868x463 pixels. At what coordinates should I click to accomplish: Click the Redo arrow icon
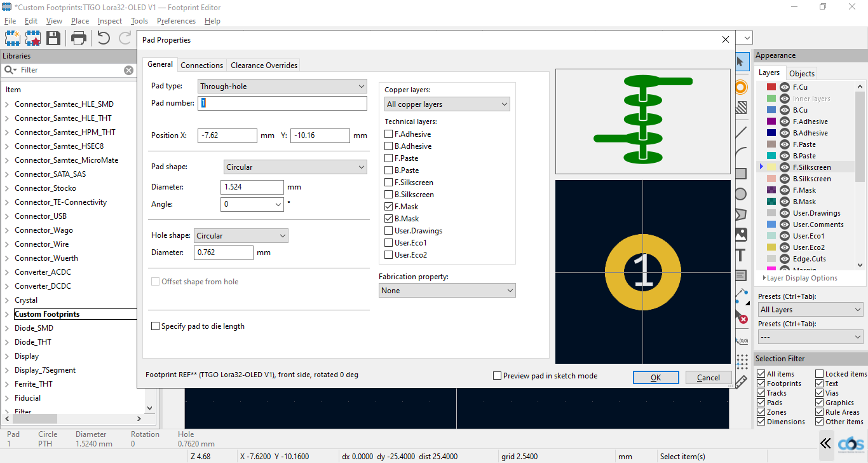click(x=125, y=38)
